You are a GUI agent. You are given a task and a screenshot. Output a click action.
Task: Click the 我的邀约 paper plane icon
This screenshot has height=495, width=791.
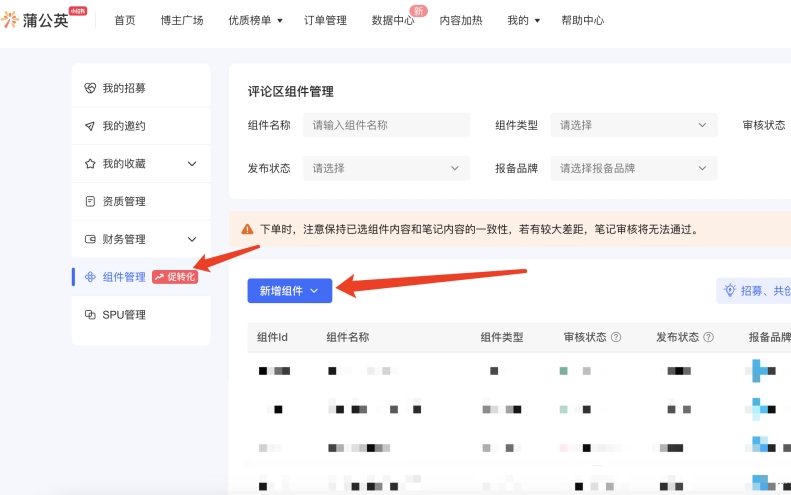click(x=90, y=126)
